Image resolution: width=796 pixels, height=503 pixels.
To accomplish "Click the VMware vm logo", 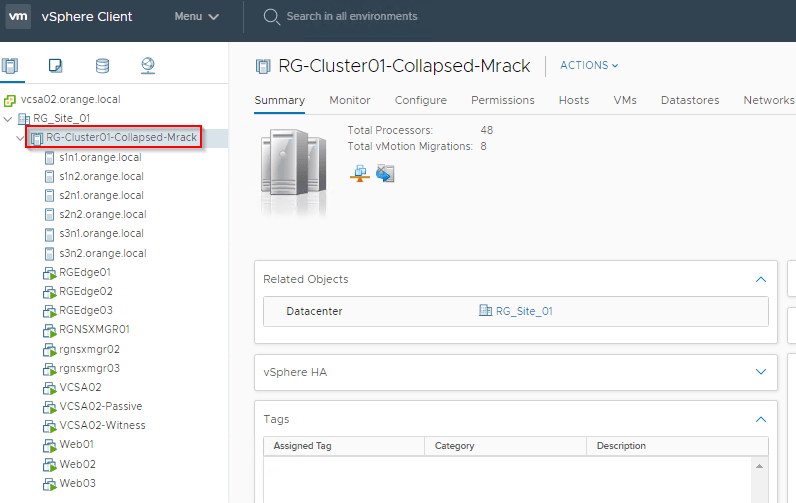I will (x=18, y=16).
